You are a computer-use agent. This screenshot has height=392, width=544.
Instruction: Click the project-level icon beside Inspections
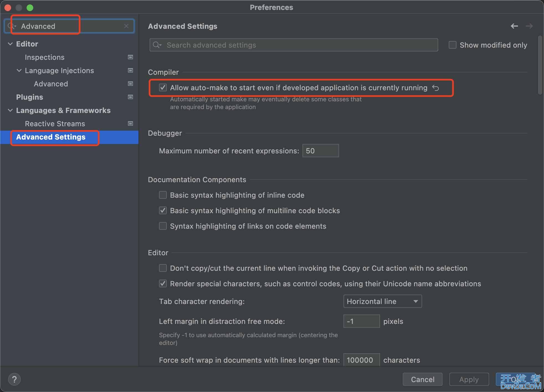click(x=130, y=57)
